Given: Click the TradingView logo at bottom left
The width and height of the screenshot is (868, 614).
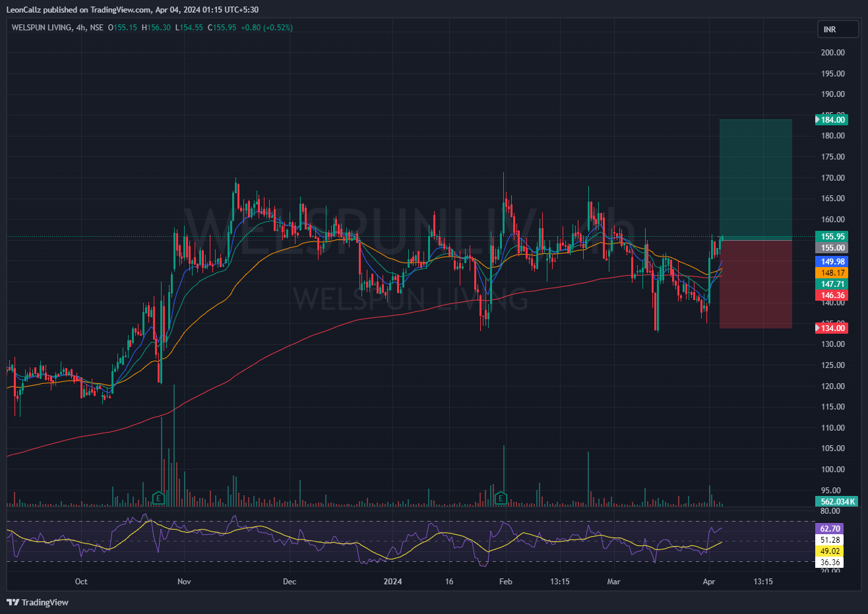Looking at the screenshot, I should [38, 602].
